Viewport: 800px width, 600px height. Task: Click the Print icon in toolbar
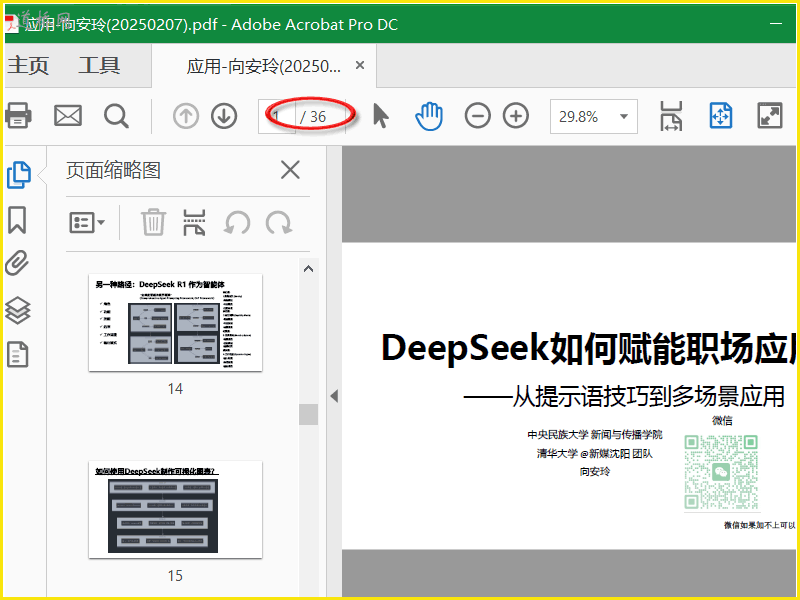point(18,116)
